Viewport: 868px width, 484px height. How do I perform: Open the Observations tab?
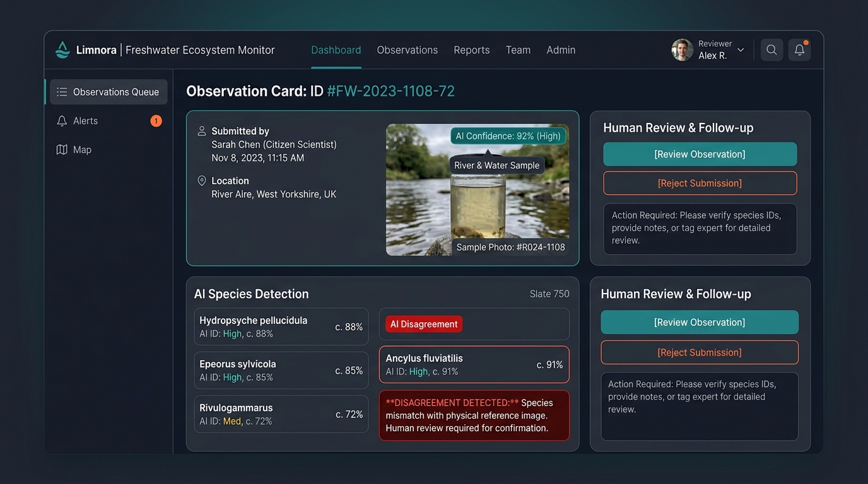408,50
